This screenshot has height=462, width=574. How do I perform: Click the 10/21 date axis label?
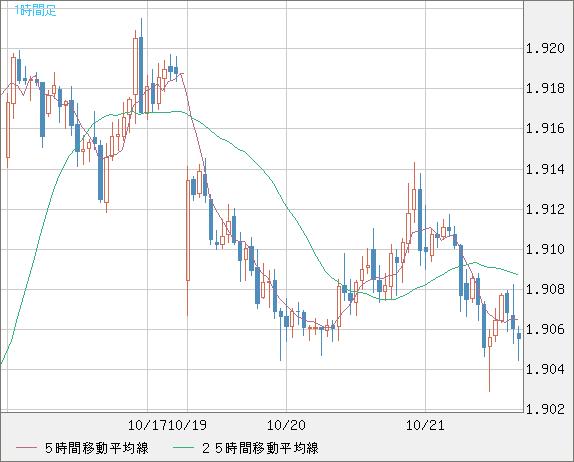point(425,425)
